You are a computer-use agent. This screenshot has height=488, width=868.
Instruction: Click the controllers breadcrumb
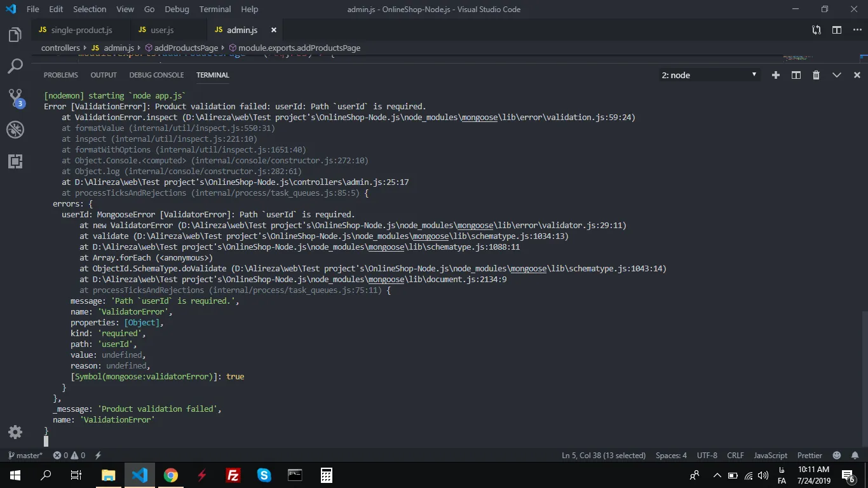coord(60,48)
